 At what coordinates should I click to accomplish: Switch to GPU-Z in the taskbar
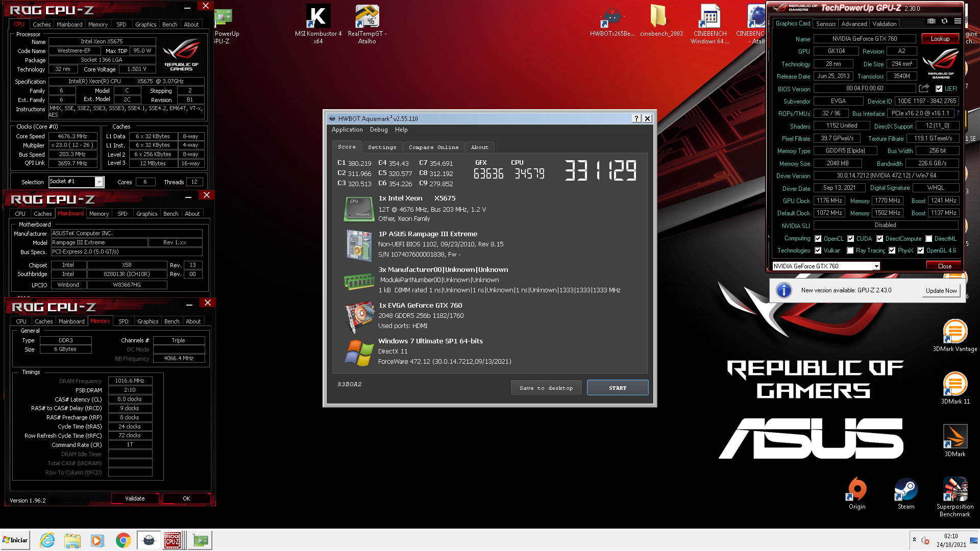click(x=200, y=540)
